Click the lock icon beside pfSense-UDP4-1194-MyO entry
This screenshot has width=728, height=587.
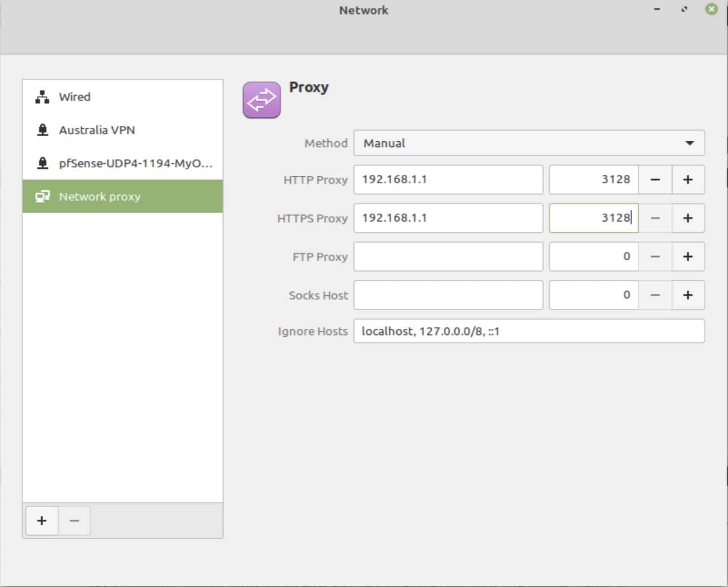point(41,163)
